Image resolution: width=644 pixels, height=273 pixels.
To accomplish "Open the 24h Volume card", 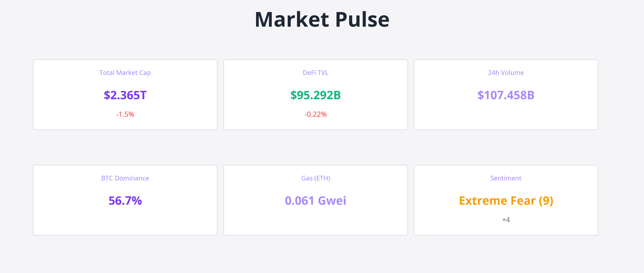I will click(x=506, y=116).
